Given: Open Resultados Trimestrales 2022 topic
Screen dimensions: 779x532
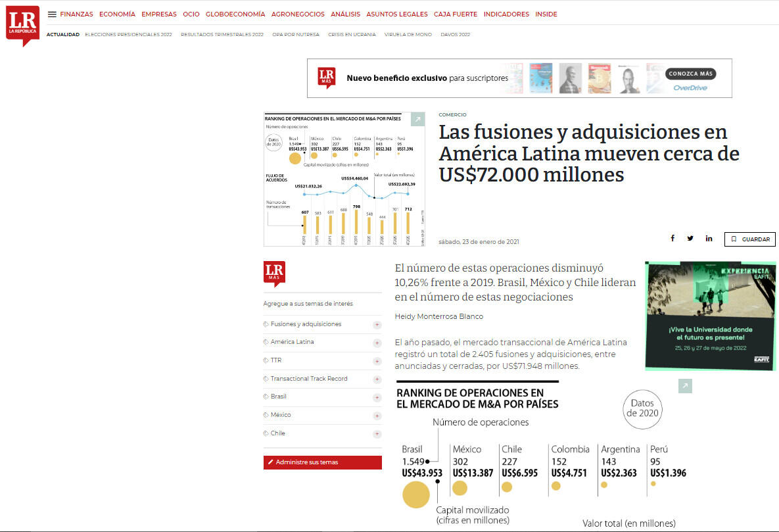Looking at the screenshot, I should [x=222, y=35].
